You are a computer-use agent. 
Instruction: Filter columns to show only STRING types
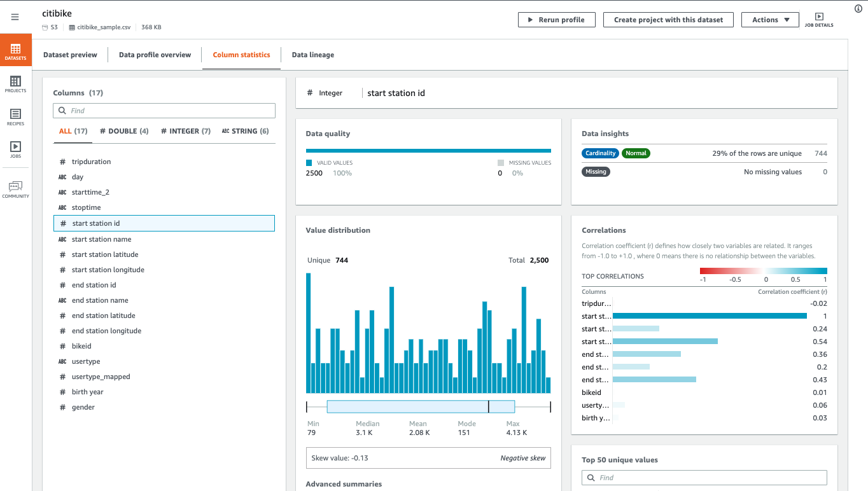(x=245, y=131)
